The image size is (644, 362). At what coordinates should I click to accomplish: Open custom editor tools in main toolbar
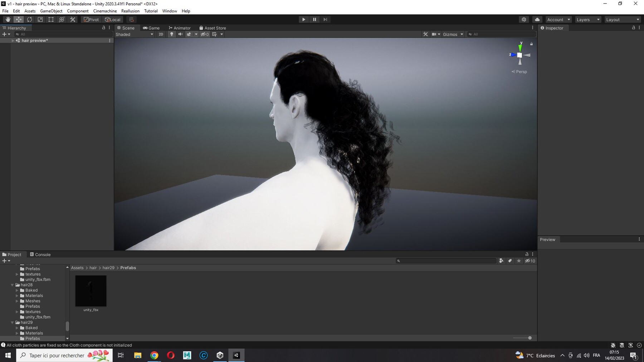click(x=73, y=20)
